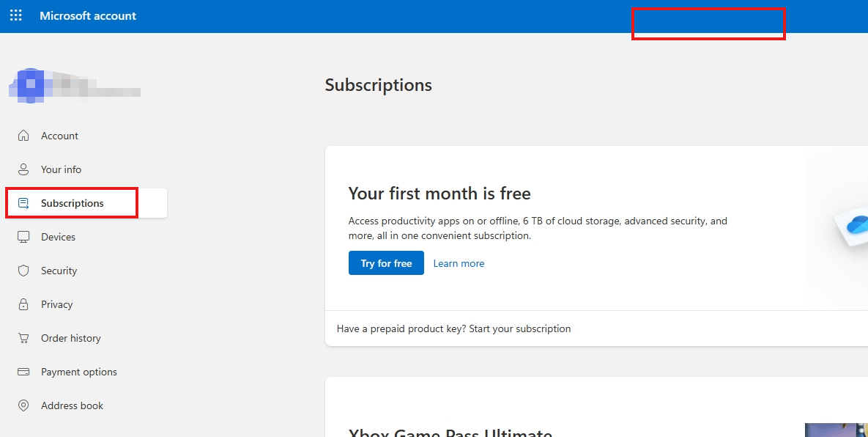Click the Your first month is free heading
868x437 pixels.
tap(439, 194)
